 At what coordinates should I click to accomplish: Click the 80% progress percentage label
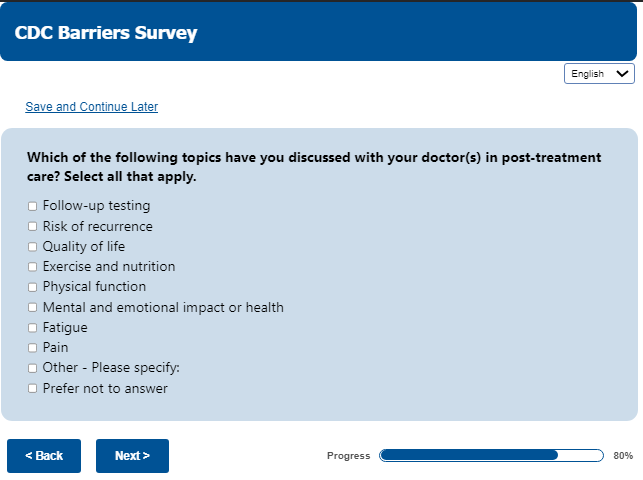tap(623, 456)
